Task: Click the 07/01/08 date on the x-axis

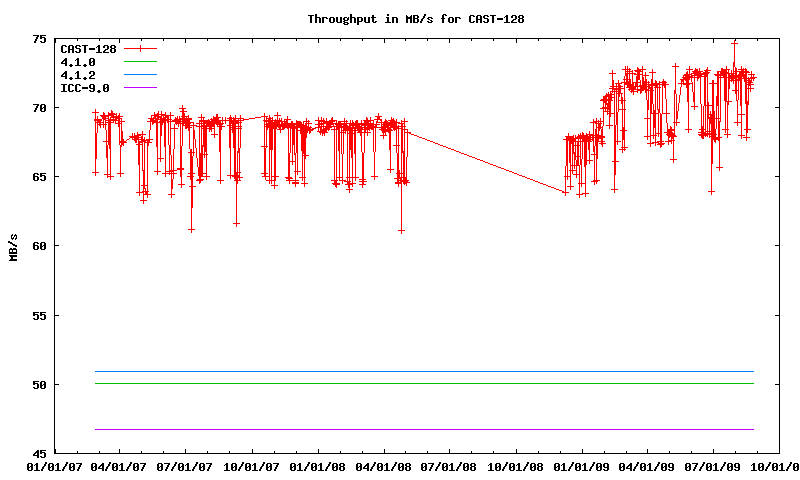Action: (450, 467)
